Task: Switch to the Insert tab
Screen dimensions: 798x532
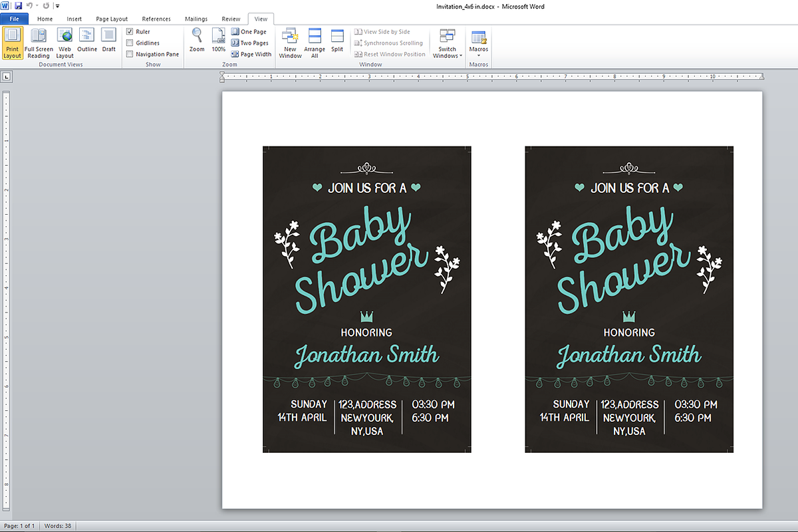Action: pyautogui.click(x=74, y=19)
